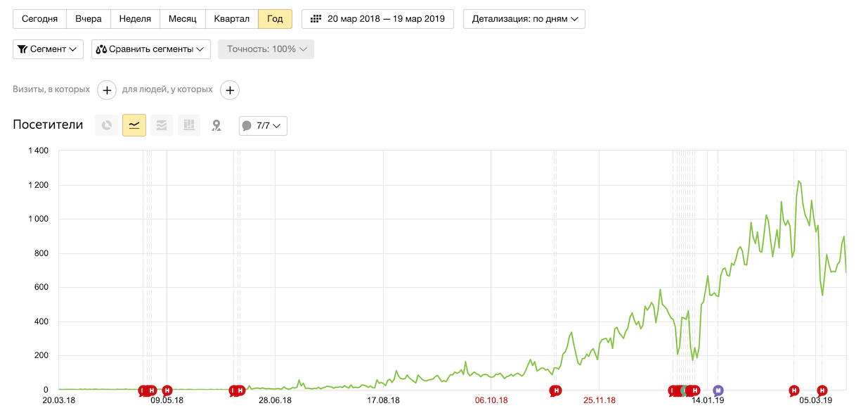The image size is (868, 420).
Task: Select the 'Сегодня' period
Action: 40,19
